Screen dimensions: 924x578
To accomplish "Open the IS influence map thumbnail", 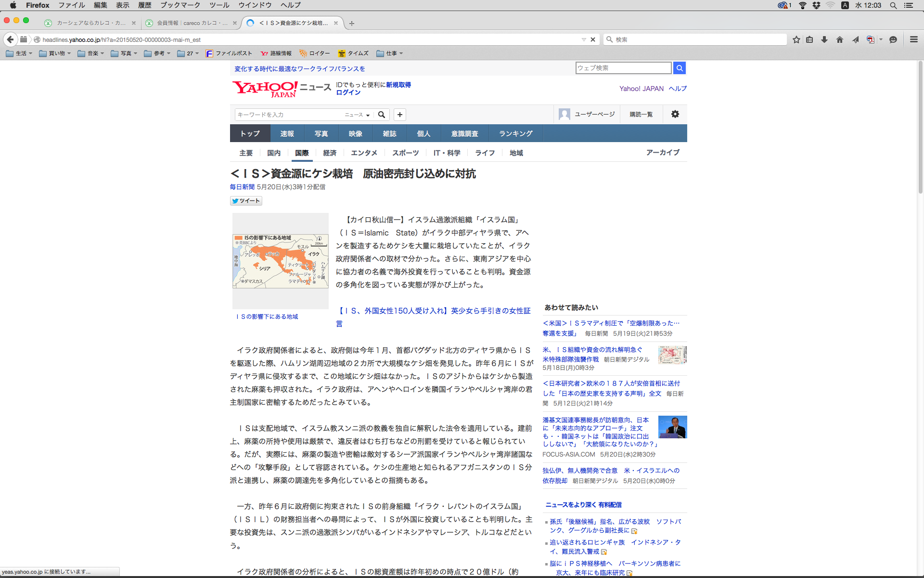I will point(281,261).
